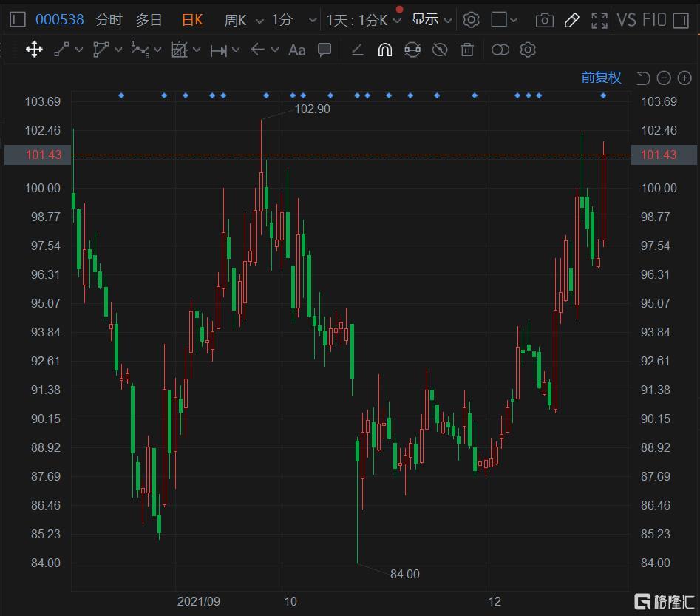The image size is (700, 616).
Task: Toggle the left sidebar panel icon
Action: point(18,20)
